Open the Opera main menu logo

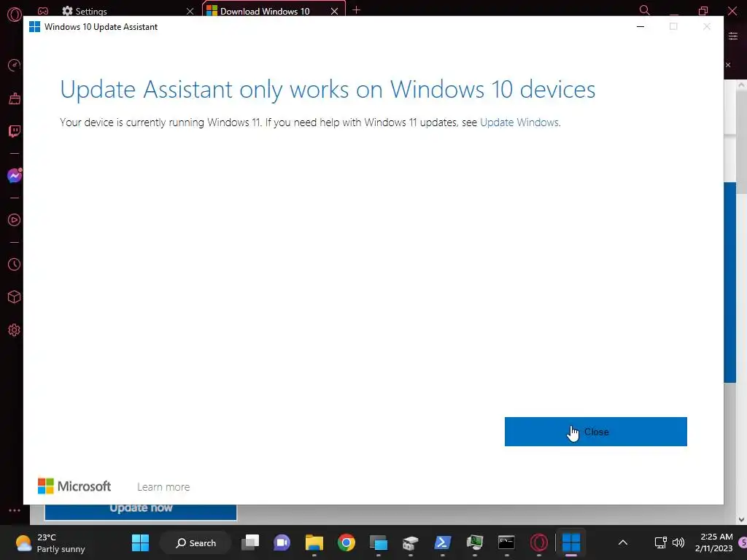coord(15,15)
